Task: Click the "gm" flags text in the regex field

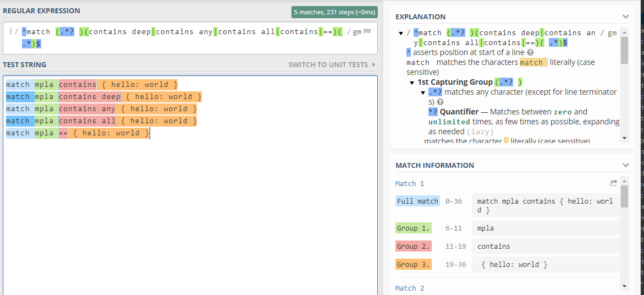Action: click(357, 31)
